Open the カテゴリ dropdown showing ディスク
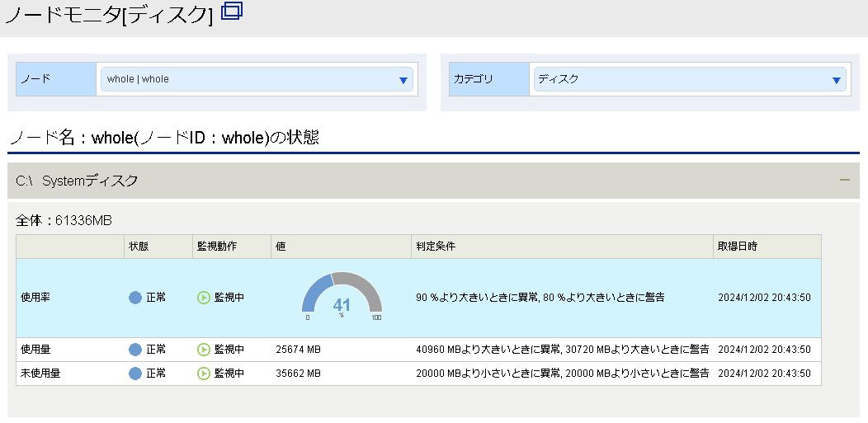 click(x=690, y=79)
